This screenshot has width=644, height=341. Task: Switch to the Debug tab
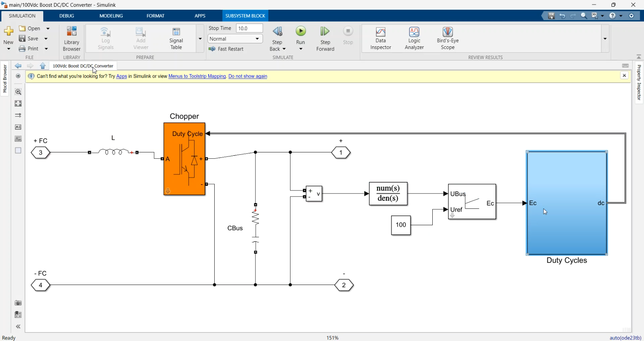(x=67, y=16)
